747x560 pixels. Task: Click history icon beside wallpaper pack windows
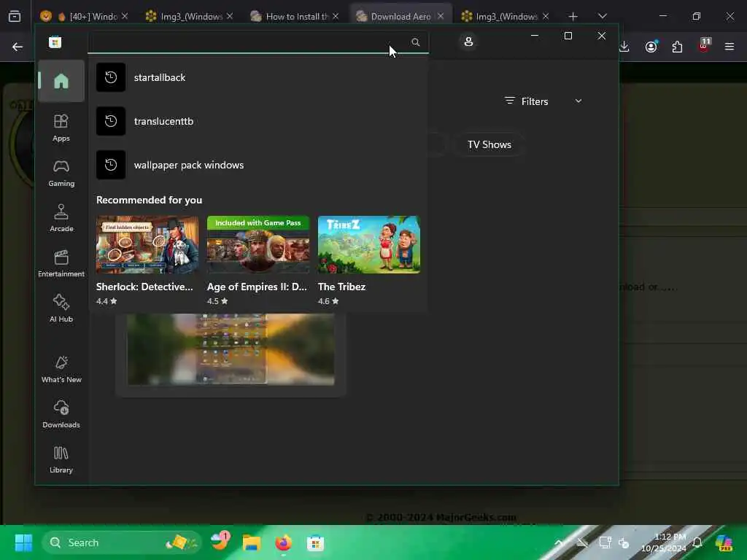[x=111, y=166]
